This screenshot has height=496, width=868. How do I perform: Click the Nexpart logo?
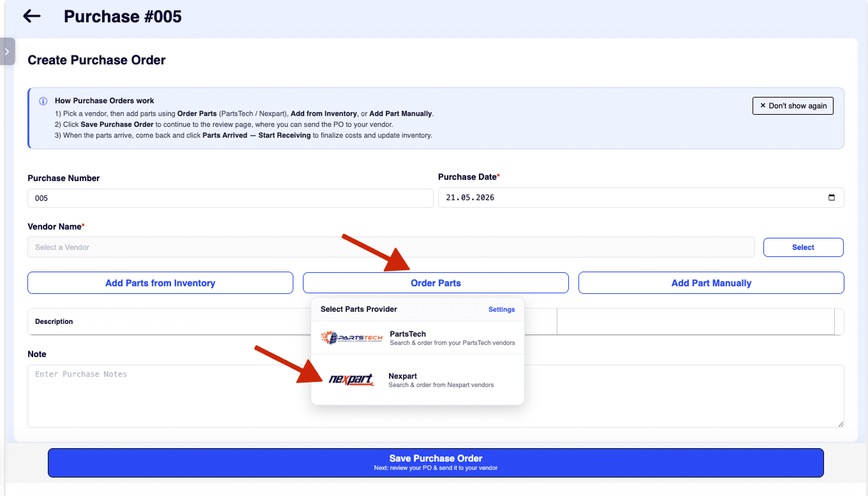(351, 380)
